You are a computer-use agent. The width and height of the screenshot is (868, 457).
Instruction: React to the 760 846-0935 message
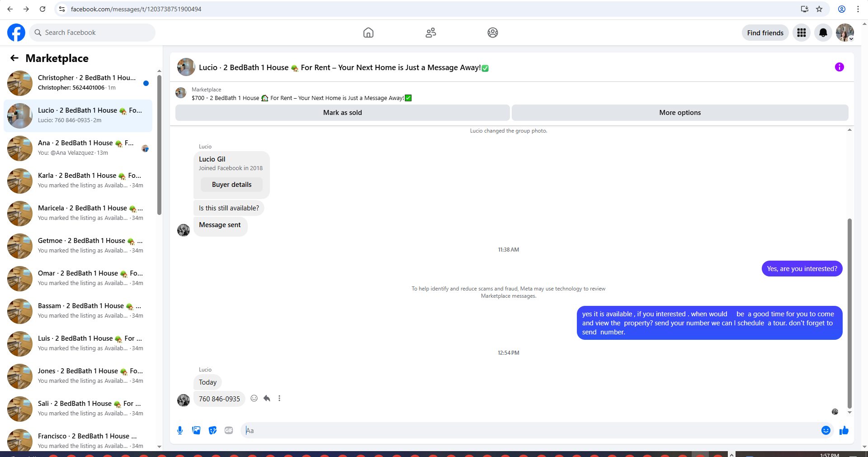(254, 398)
